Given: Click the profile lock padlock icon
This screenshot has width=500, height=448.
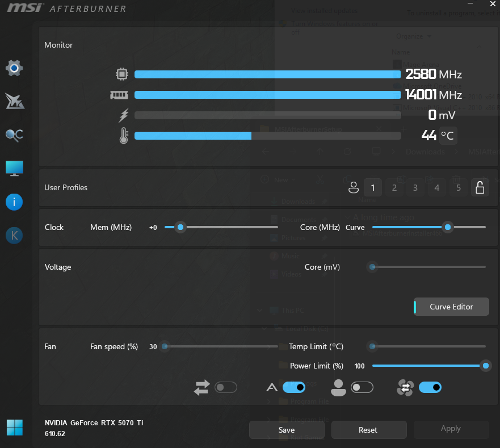Looking at the screenshot, I should point(480,187).
